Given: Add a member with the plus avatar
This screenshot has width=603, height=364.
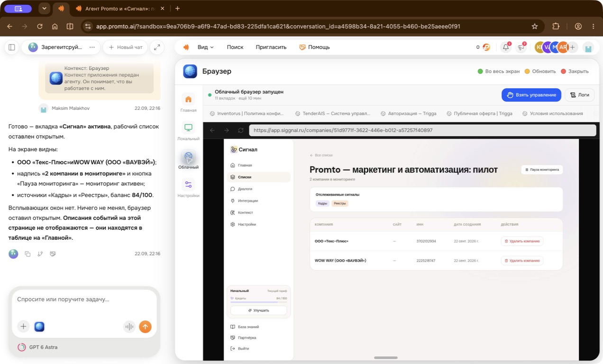Looking at the screenshot, I should (573, 47).
